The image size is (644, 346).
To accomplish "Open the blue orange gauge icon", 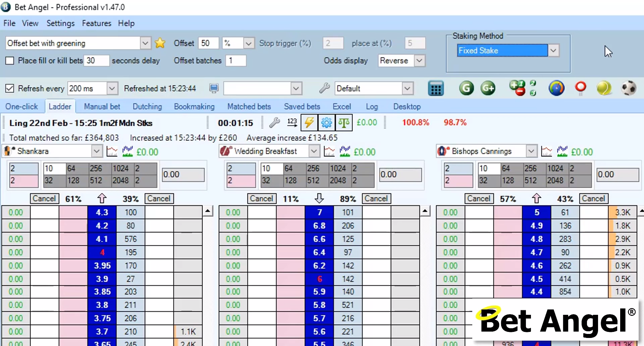I will click(556, 88).
